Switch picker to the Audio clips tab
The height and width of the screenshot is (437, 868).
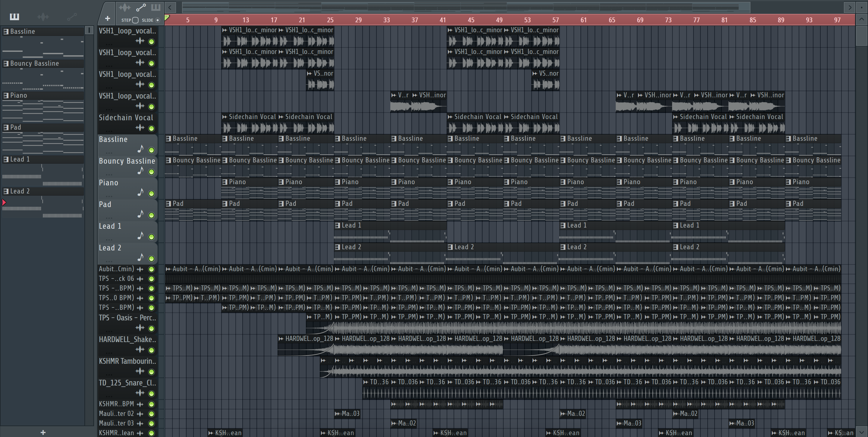[43, 17]
